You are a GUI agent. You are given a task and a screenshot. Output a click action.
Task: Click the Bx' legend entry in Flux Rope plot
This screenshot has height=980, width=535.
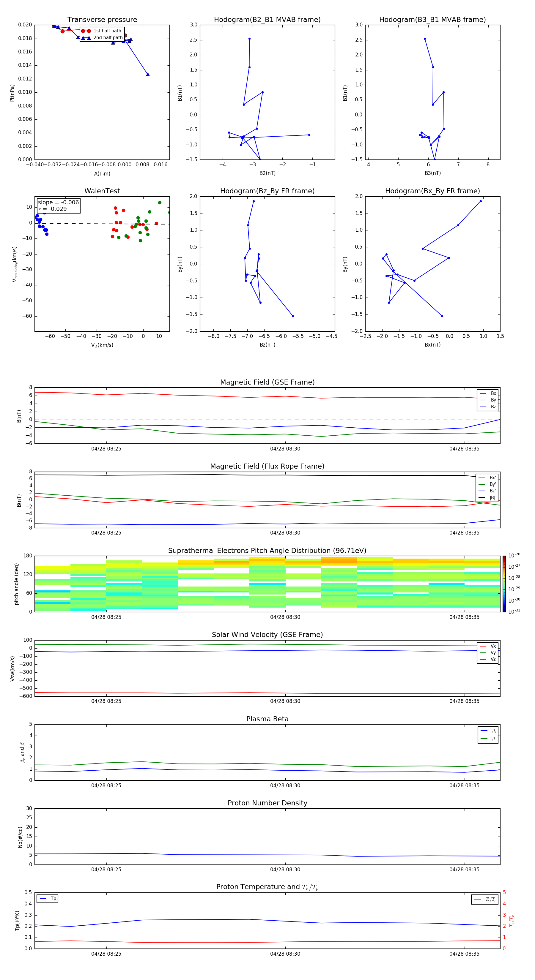[487, 478]
